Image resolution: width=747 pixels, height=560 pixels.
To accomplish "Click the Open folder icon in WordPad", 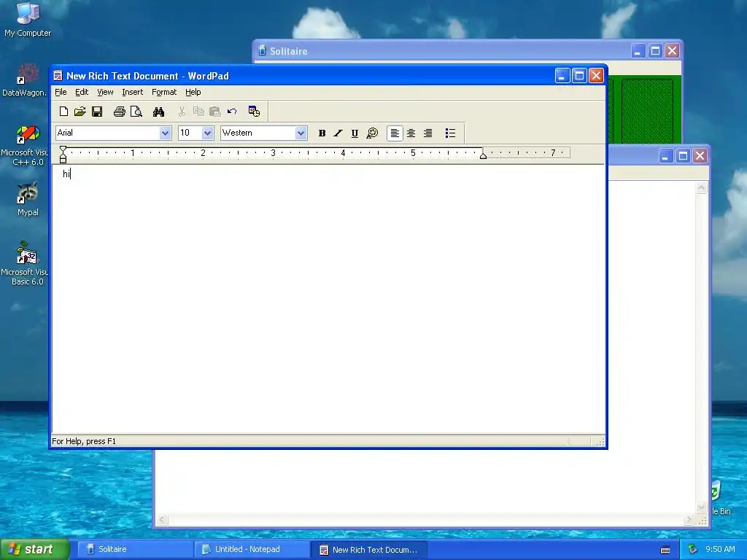I will tap(80, 112).
